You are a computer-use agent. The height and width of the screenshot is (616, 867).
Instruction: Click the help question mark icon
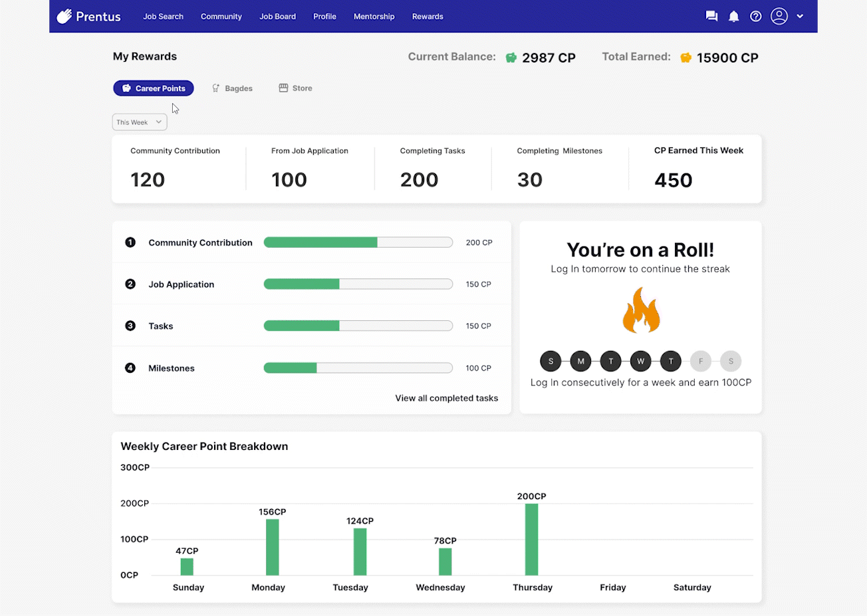[x=756, y=16]
